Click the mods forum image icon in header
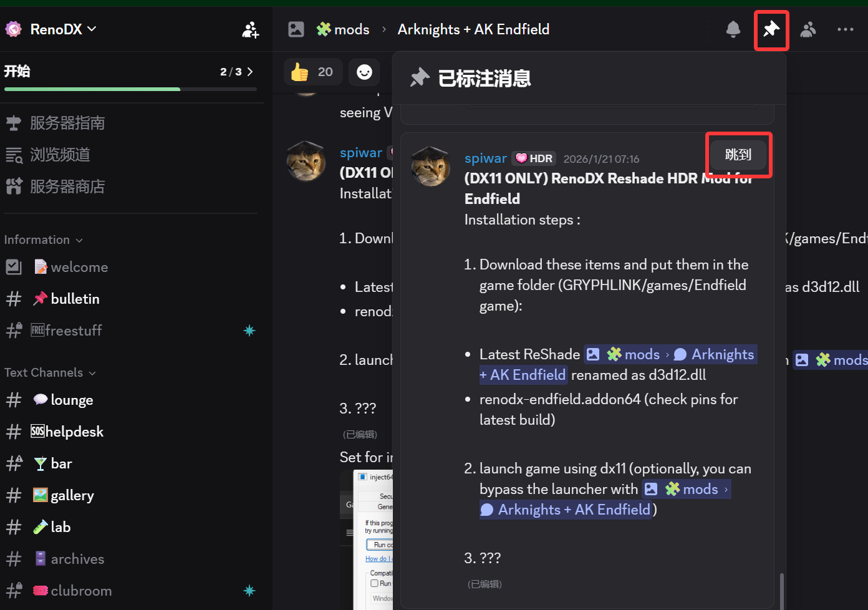The height and width of the screenshot is (610, 868). [296, 29]
